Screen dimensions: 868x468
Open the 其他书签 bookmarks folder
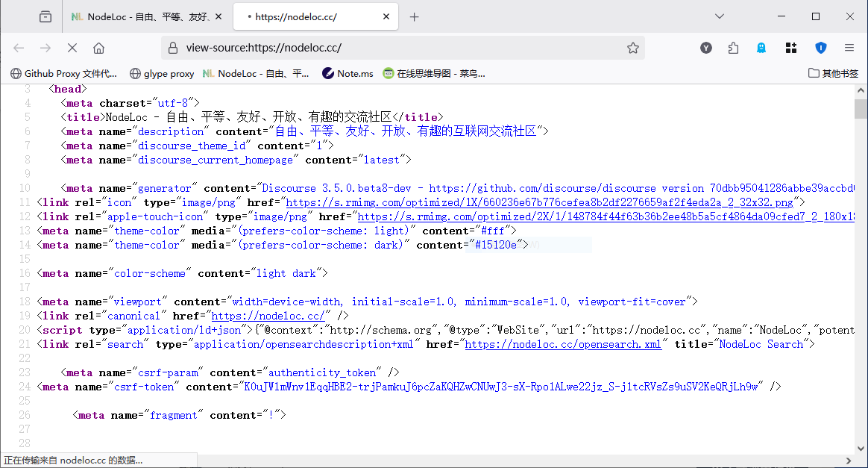pos(833,74)
